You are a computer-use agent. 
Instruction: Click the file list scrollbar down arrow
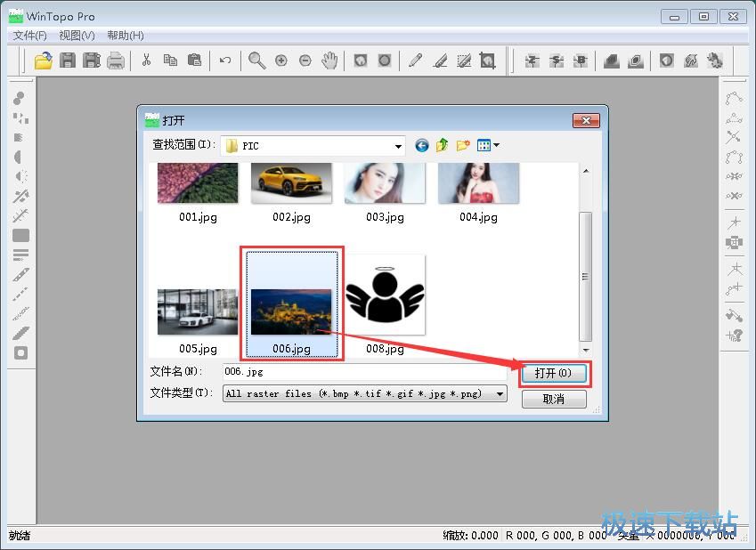click(x=586, y=350)
